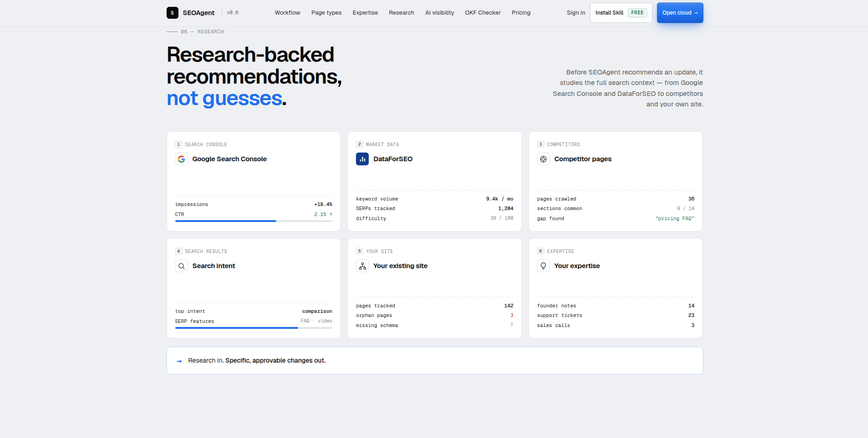Open the OKF Checker nav item
This screenshot has height=438, width=868.
click(x=483, y=13)
